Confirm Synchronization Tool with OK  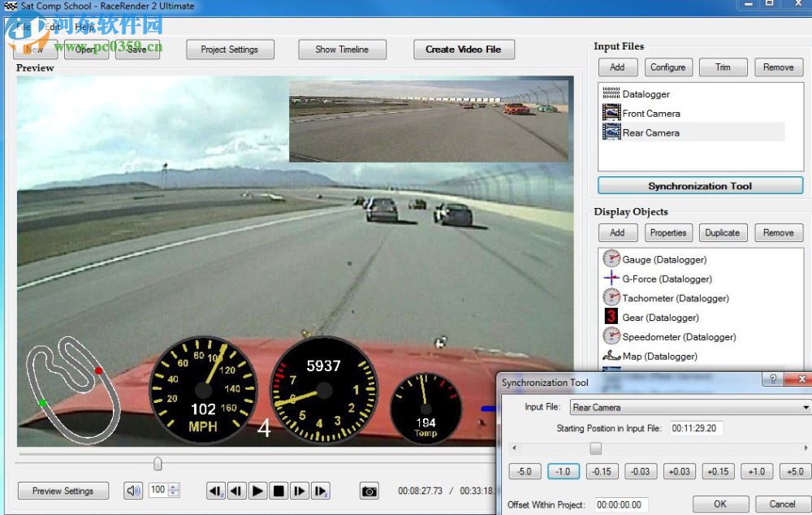720,504
